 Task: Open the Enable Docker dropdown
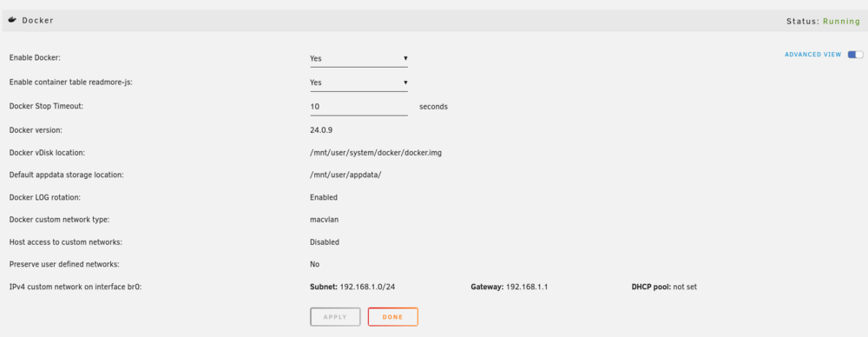click(358, 58)
